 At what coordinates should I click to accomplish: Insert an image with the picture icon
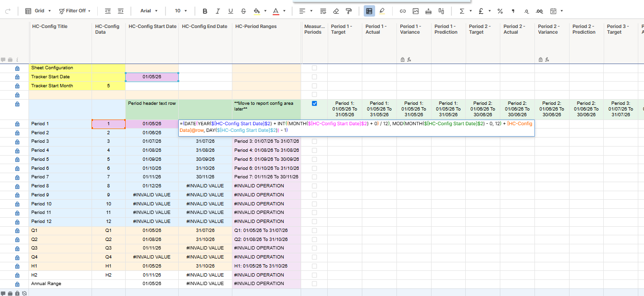tap(415, 11)
